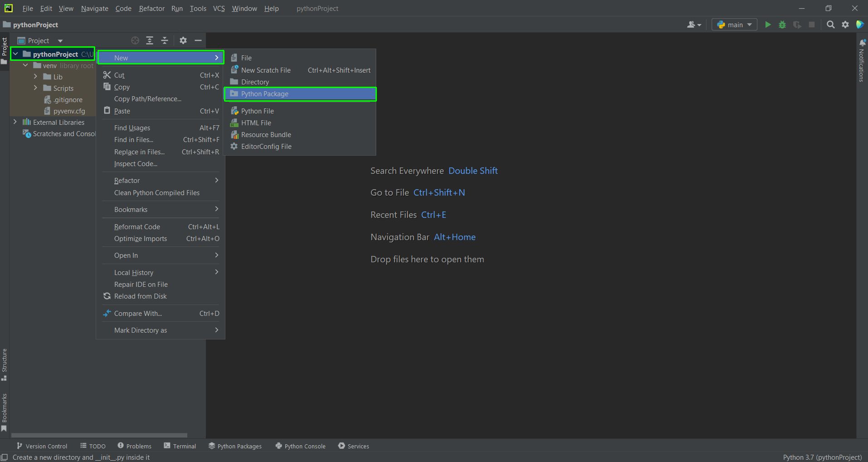Open the Local History submenu
Viewport: 868px width, 462px height.
pos(161,273)
